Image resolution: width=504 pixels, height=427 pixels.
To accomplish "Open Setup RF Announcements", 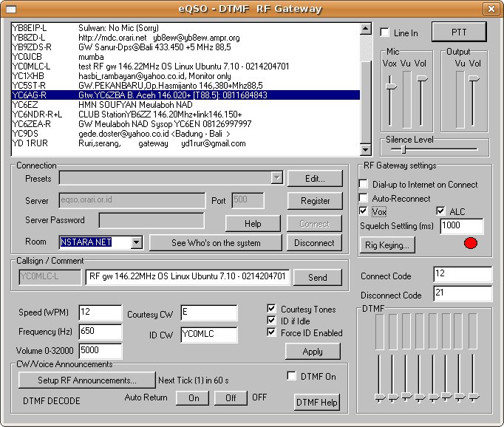I will pyautogui.click(x=86, y=380).
